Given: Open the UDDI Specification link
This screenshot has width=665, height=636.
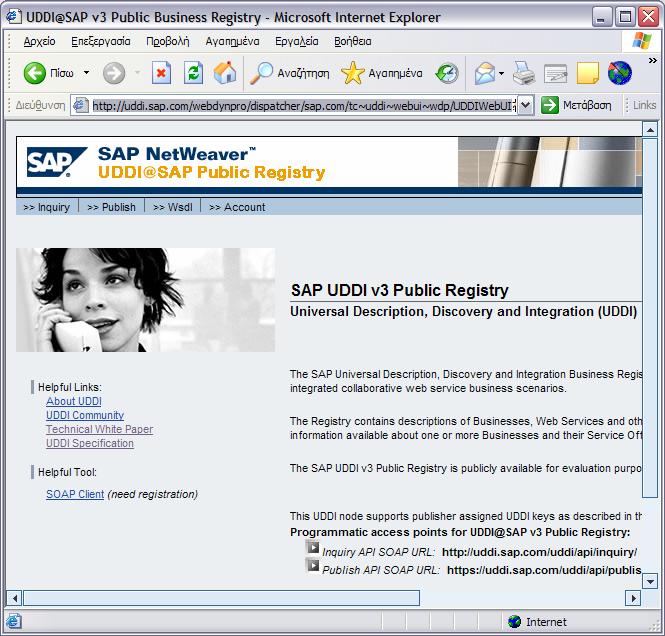Looking at the screenshot, I should pyautogui.click(x=89, y=443).
